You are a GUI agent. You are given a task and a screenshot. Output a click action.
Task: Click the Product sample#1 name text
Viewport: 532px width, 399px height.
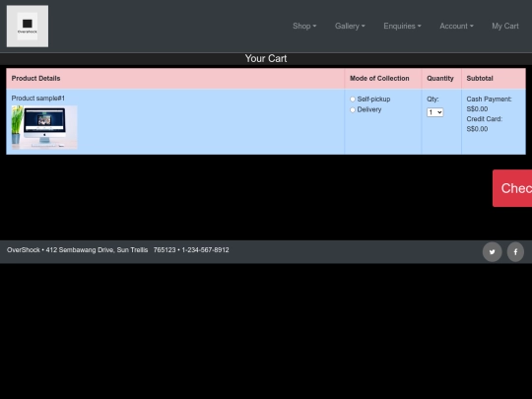[x=38, y=99]
